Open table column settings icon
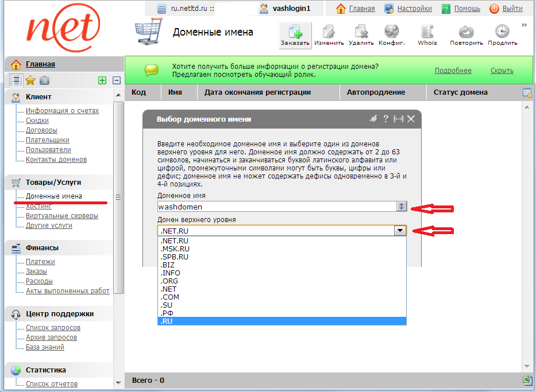 [527, 92]
